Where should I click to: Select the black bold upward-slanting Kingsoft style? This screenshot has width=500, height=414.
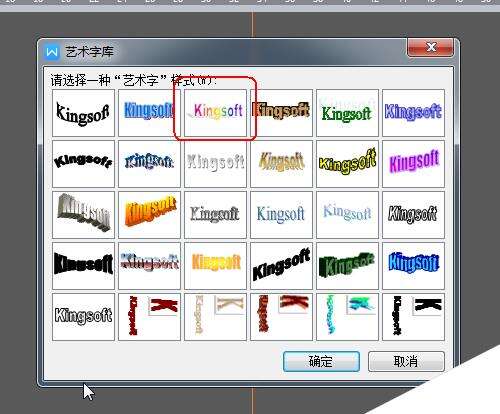[281, 266]
